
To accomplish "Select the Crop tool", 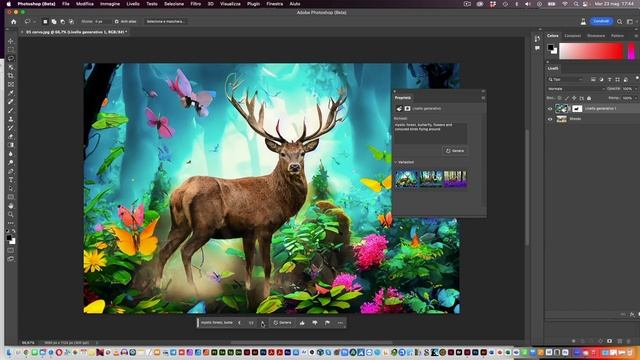I will (11, 76).
